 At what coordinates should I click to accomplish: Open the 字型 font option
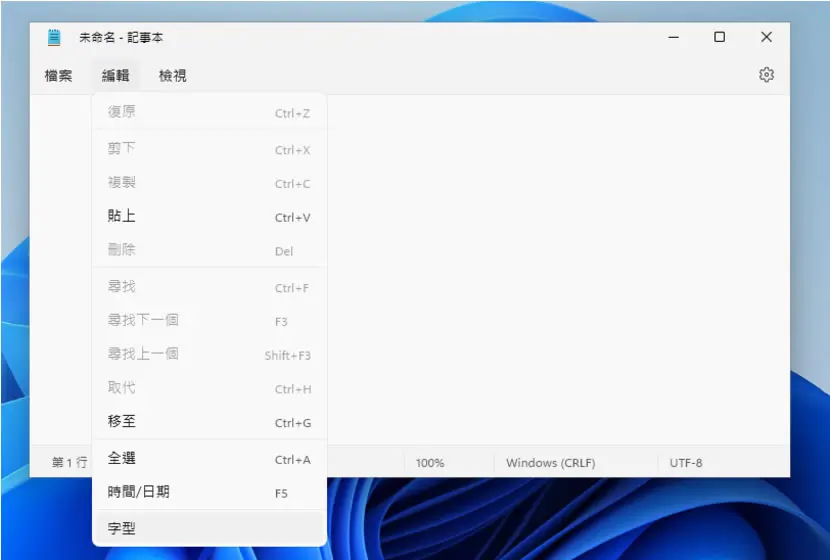pos(209,528)
